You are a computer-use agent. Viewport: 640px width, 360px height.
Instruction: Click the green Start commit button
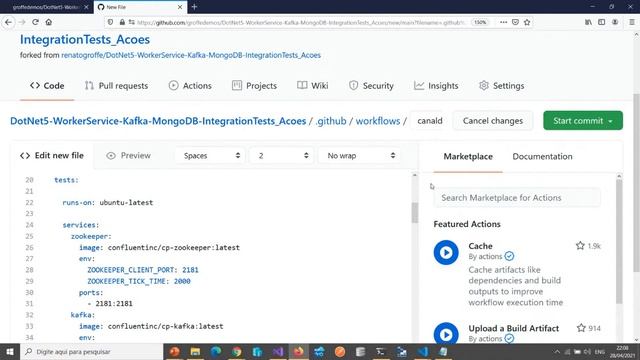[583, 121]
